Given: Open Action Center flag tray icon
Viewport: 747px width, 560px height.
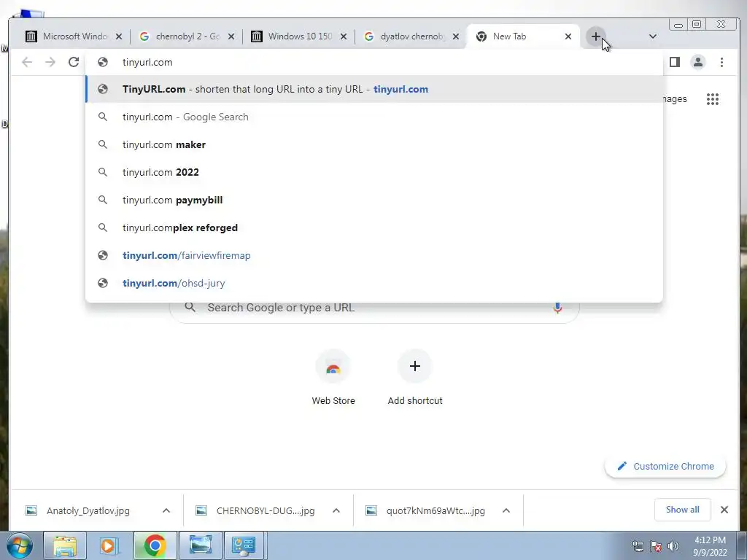Looking at the screenshot, I should pos(656,546).
